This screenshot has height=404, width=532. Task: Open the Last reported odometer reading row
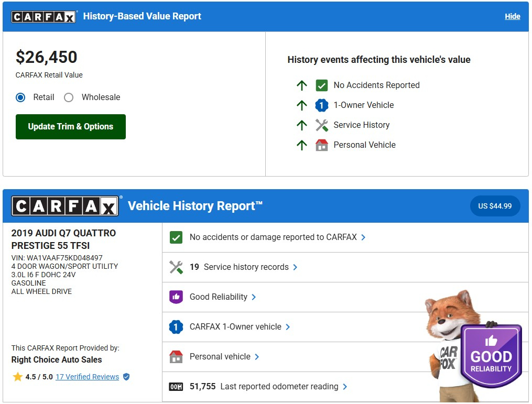click(x=279, y=387)
